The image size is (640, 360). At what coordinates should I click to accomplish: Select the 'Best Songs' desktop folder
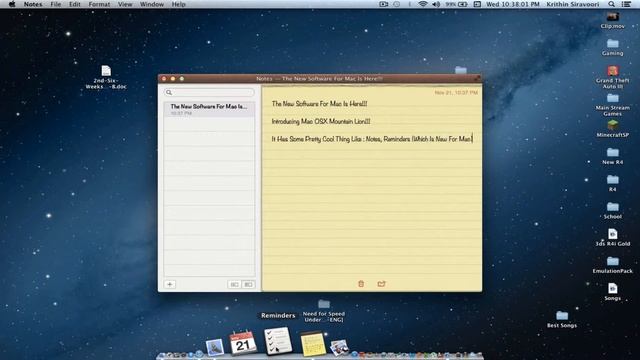[x=562, y=319]
